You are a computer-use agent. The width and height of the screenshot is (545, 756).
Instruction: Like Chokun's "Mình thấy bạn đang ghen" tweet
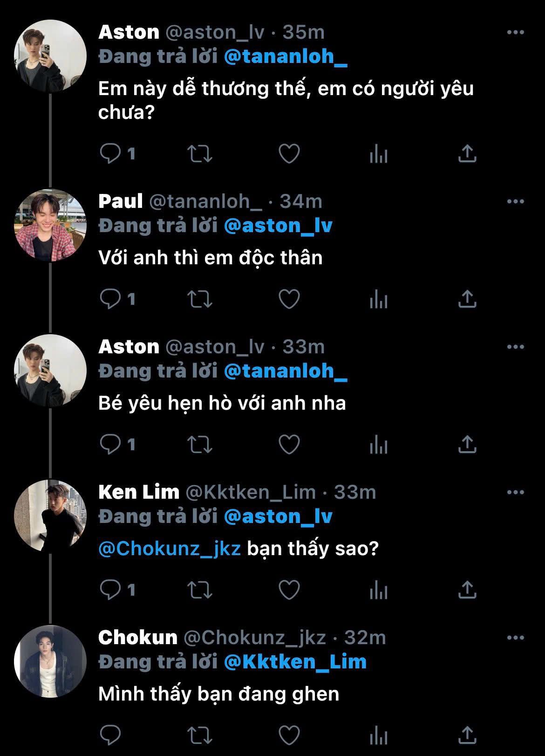point(289,735)
